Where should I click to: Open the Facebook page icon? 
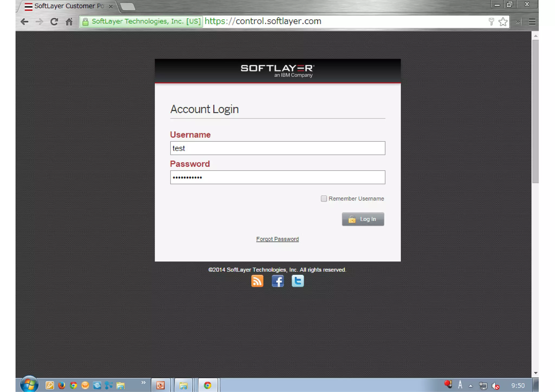[277, 281]
